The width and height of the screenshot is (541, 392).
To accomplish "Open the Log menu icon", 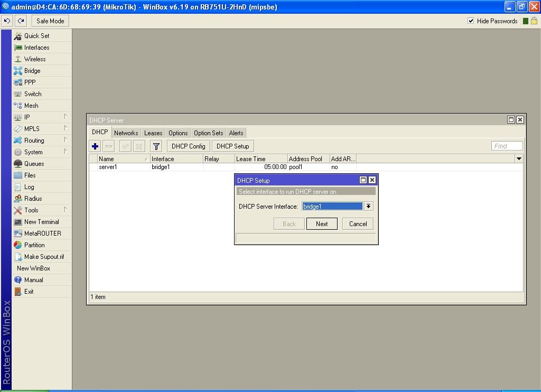I will coord(18,187).
